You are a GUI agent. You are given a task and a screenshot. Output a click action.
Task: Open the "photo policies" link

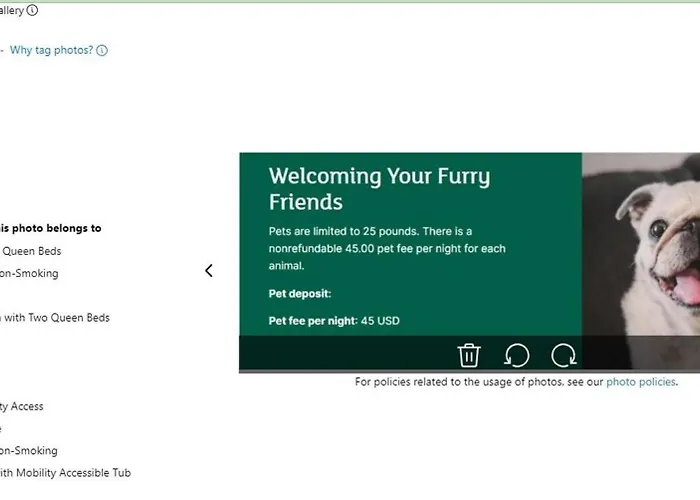tap(640, 382)
